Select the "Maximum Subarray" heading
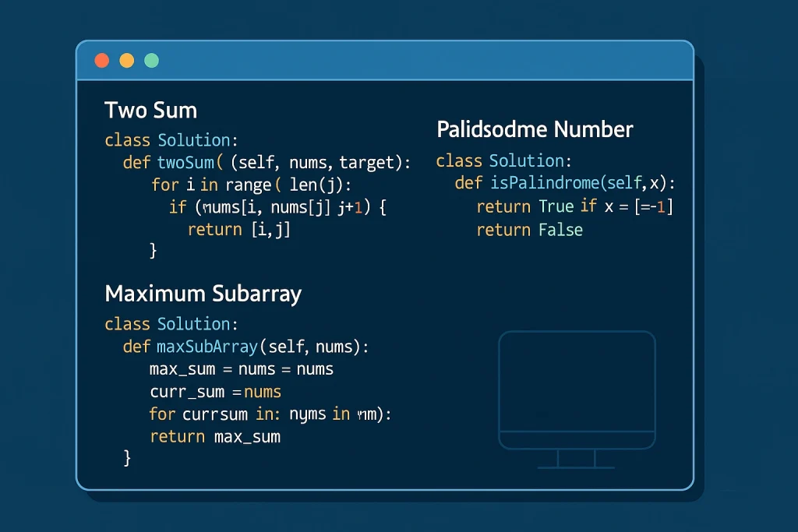This screenshot has height=532, width=798. [x=203, y=294]
